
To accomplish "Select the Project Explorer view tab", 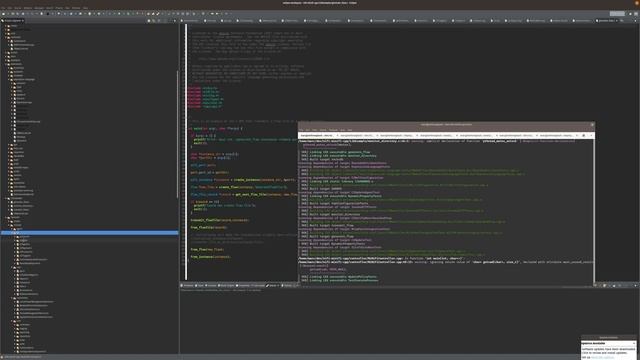I will click(13, 20).
